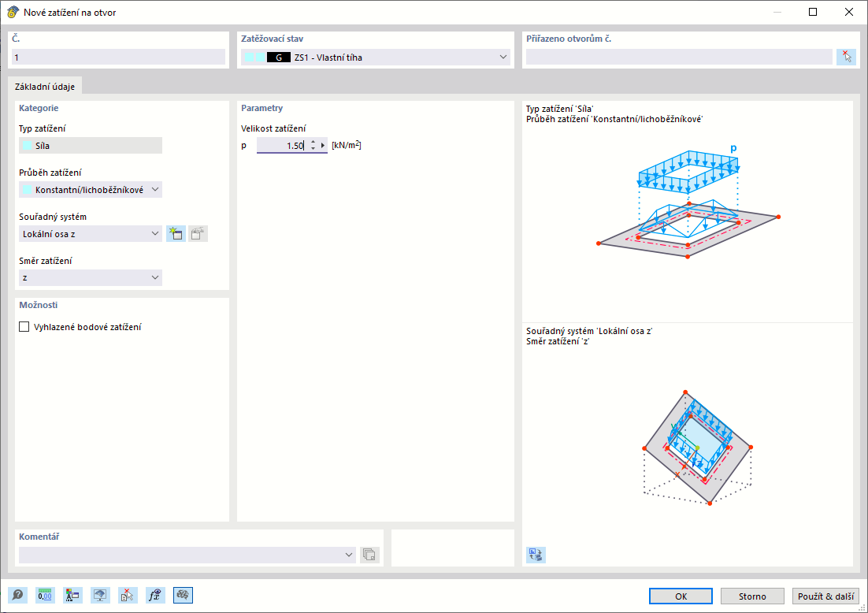
Task: Switch to the Základní údaje tab
Action: (x=45, y=87)
